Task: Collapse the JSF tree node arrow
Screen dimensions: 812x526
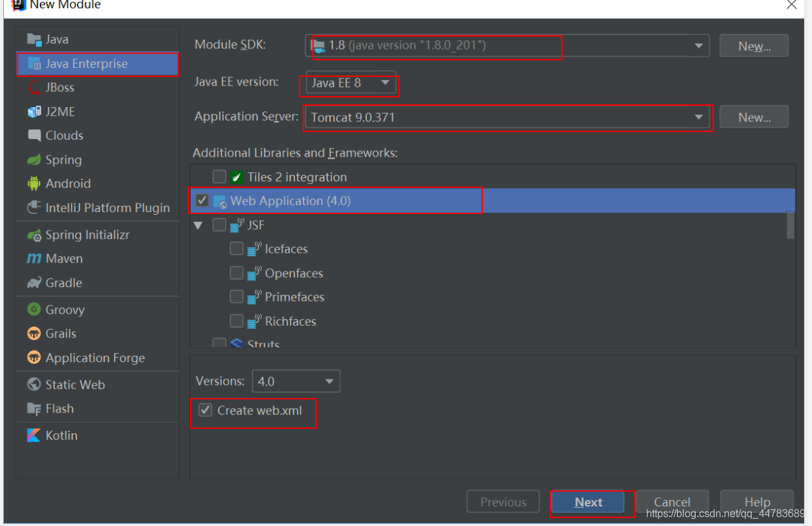Action: pos(198,226)
